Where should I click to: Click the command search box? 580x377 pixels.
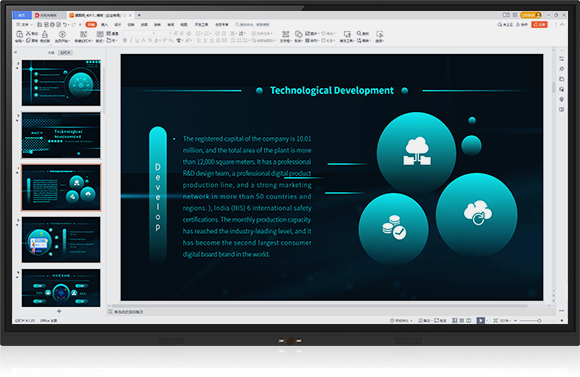click(253, 24)
